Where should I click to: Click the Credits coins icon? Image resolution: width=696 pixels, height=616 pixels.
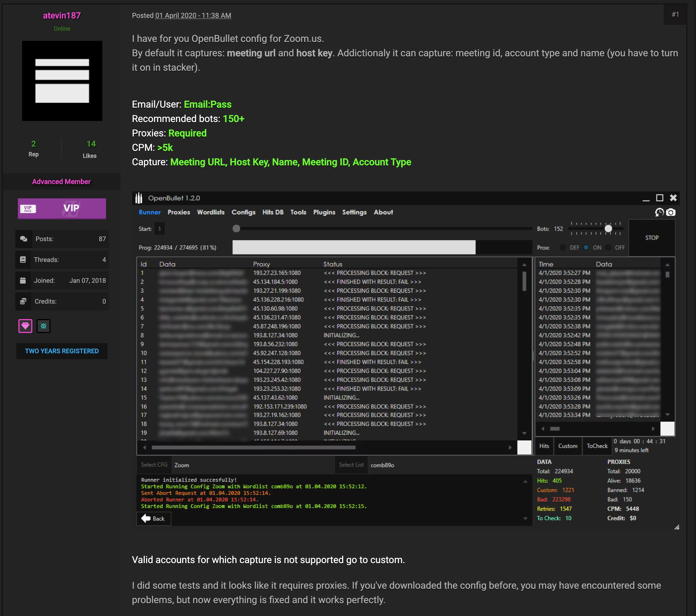tap(23, 301)
